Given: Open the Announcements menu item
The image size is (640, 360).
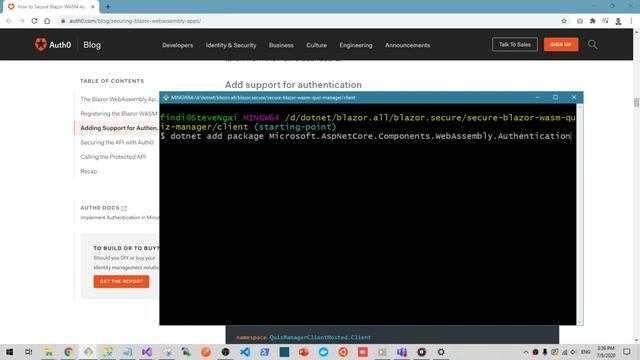Looking at the screenshot, I should (407, 45).
